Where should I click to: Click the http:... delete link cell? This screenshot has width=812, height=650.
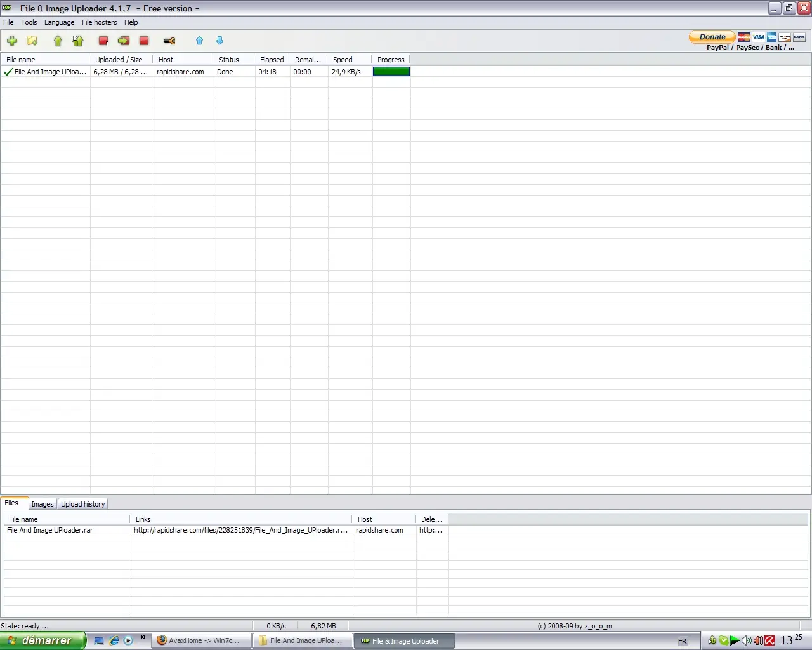tap(431, 530)
